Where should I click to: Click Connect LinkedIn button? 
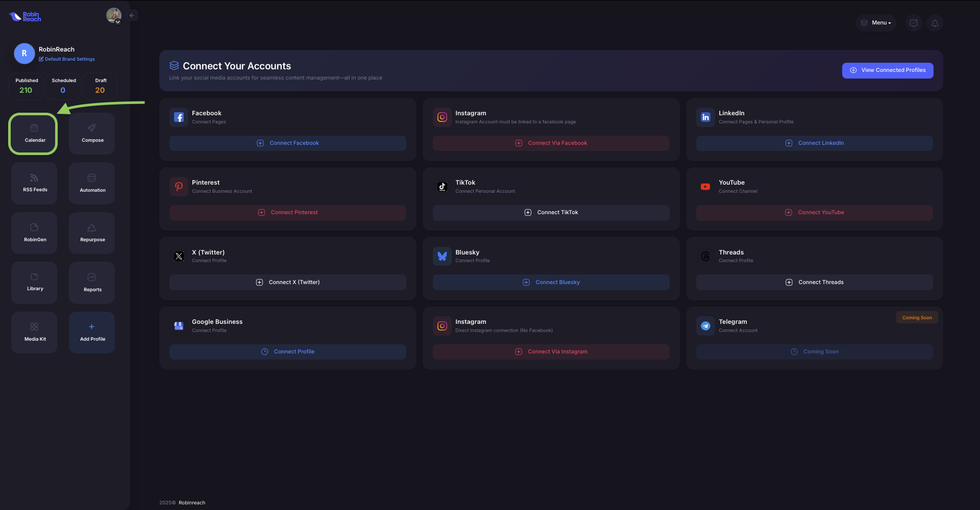(815, 143)
